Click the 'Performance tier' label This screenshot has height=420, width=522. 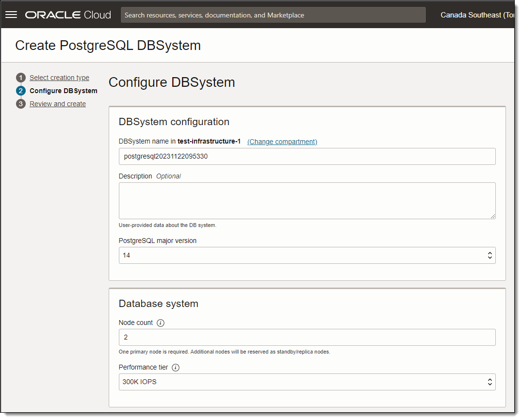point(143,367)
